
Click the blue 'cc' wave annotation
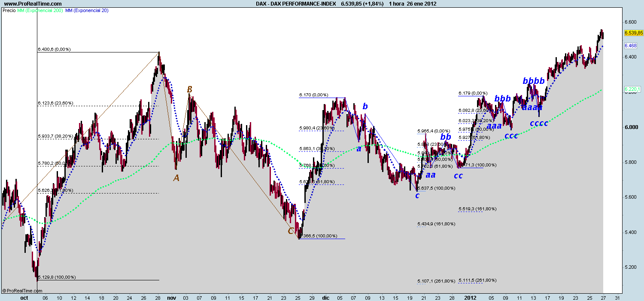[459, 175]
